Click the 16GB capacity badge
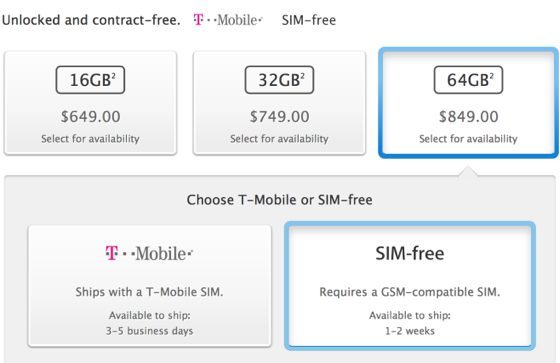560x363 pixels. coord(90,80)
